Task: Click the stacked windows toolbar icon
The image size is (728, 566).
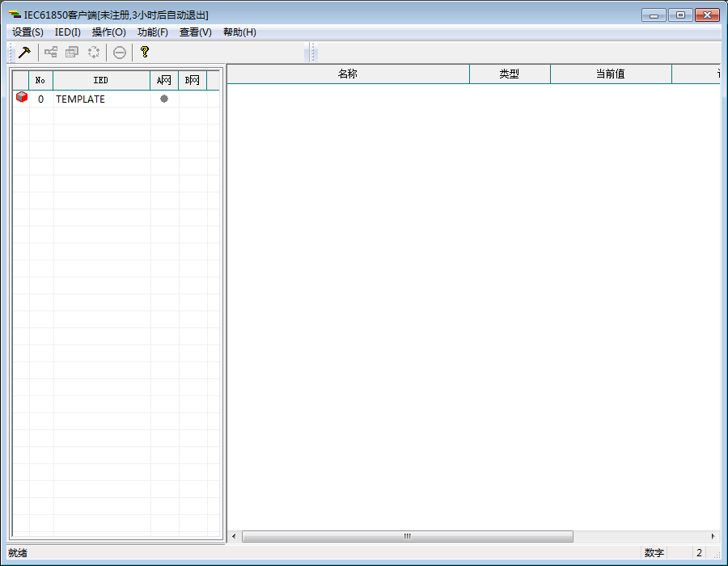Action: click(72, 52)
